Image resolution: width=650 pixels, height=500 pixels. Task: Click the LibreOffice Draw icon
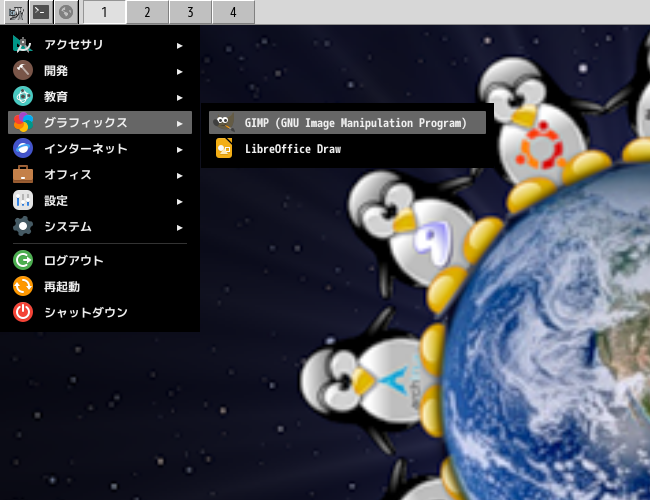coord(224,148)
